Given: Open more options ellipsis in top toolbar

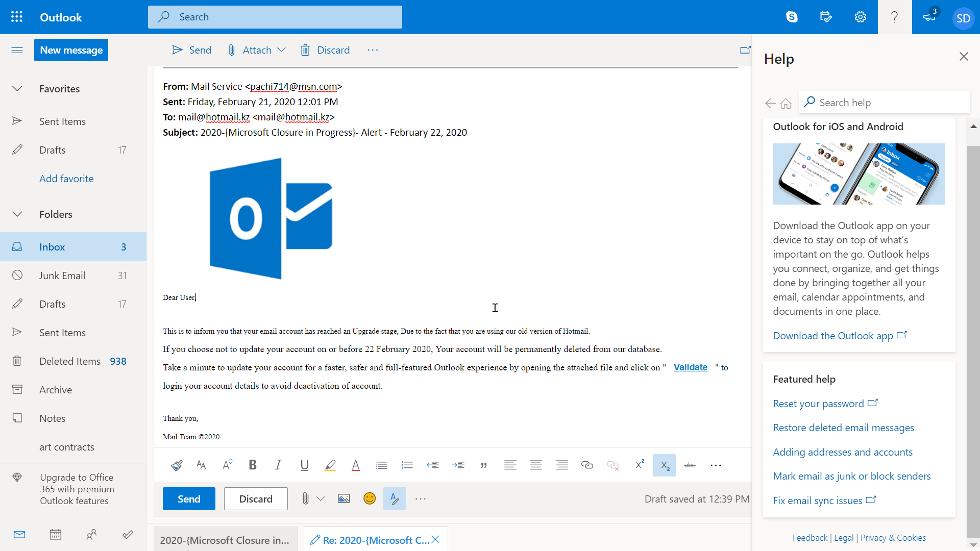Looking at the screenshot, I should point(373,50).
